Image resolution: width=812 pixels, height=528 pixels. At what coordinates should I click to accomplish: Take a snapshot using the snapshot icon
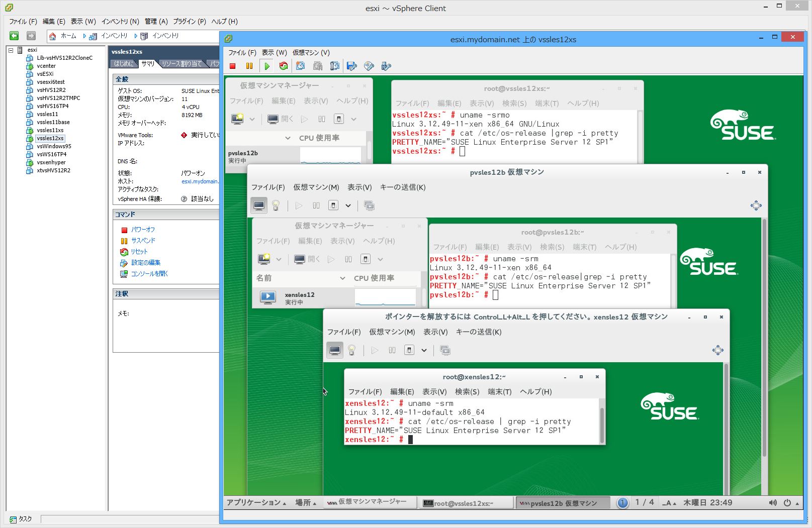(x=300, y=66)
